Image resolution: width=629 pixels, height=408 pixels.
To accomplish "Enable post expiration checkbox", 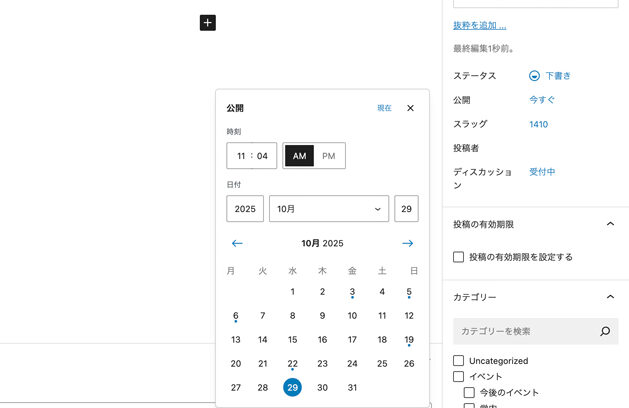I will point(459,257).
